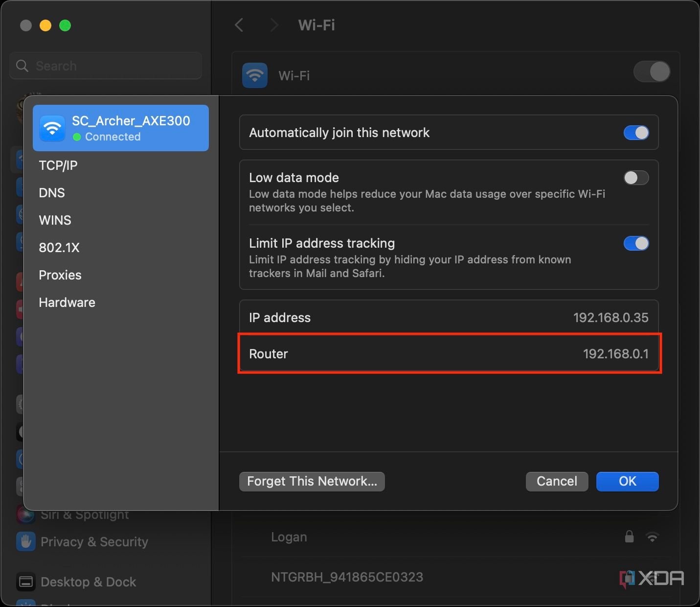Click the padlock icon next to Logan network
This screenshot has width=700, height=607.
[630, 537]
